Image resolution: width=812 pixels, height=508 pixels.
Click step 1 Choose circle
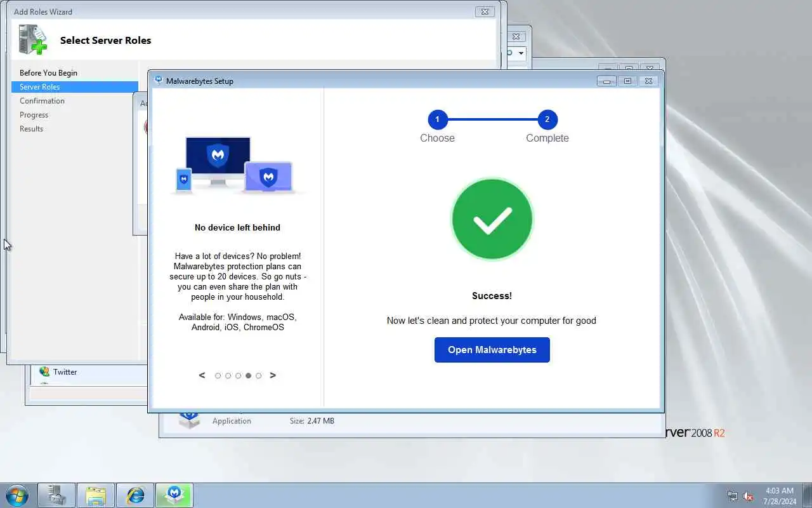click(x=437, y=119)
